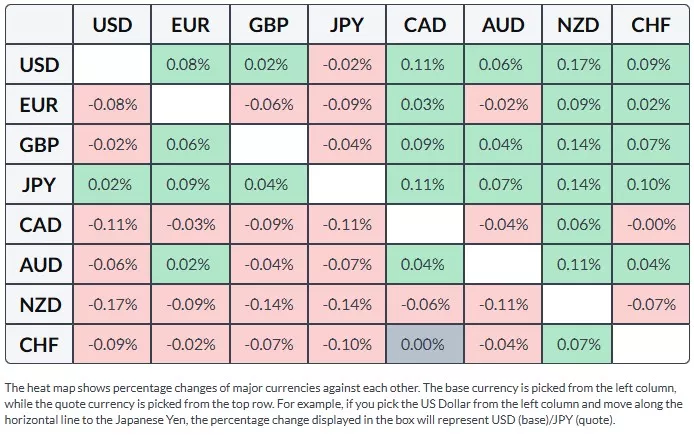Select the AUD column header

(x=502, y=25)
